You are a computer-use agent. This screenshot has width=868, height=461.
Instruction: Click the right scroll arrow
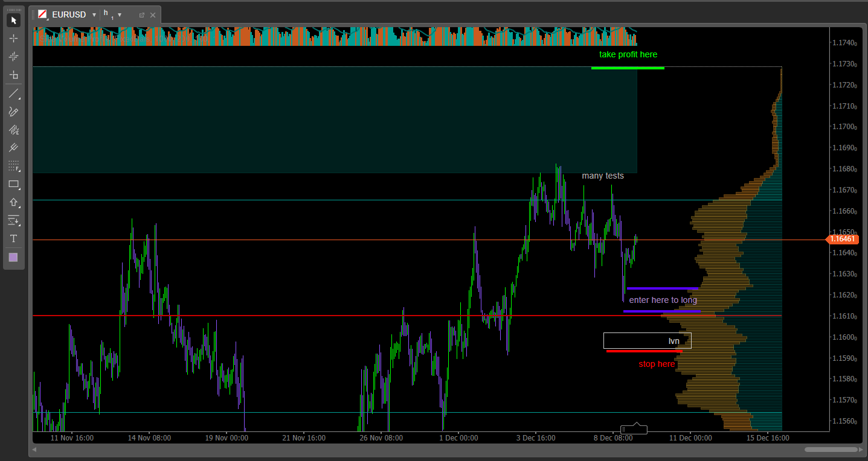[861, 450]
